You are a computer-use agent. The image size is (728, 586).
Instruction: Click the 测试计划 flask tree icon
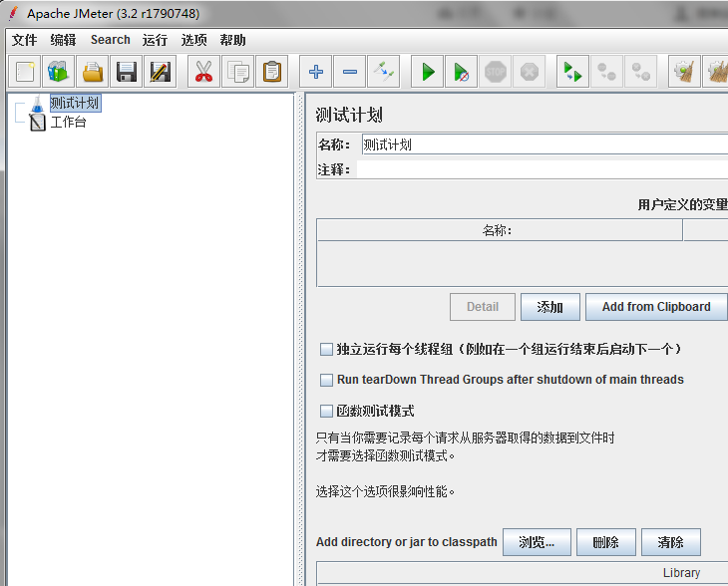pyautogui.click(x=38, y=103)
